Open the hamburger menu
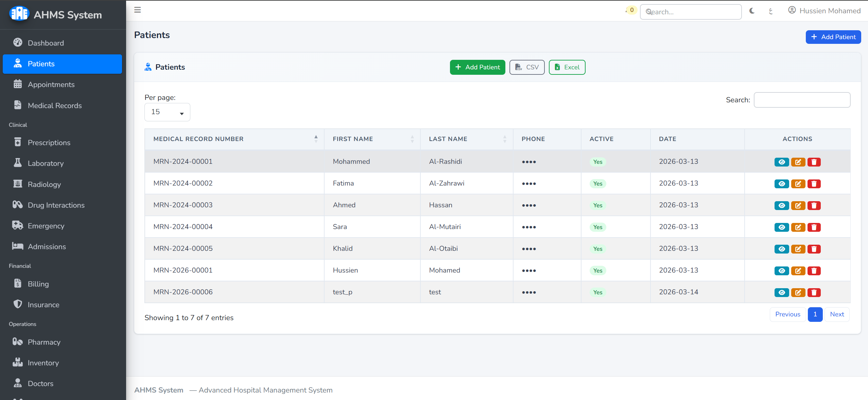 pos(138,10)
